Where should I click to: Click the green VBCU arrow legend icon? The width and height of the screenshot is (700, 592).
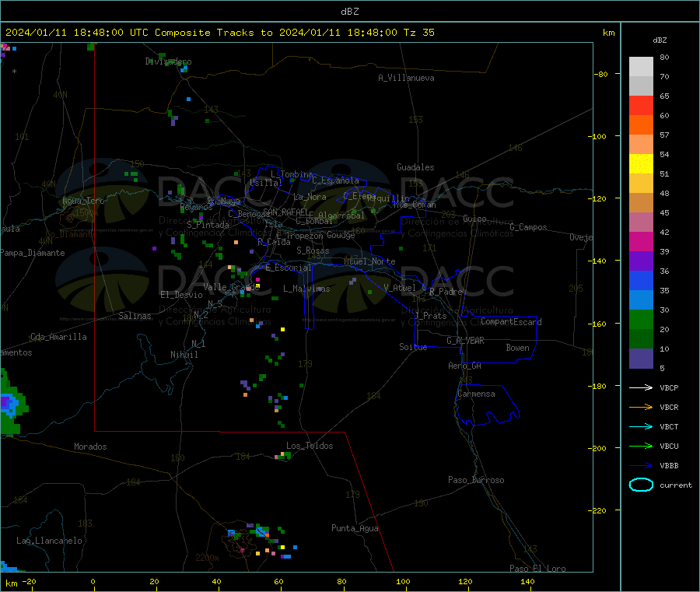click(x=641, y=446)
